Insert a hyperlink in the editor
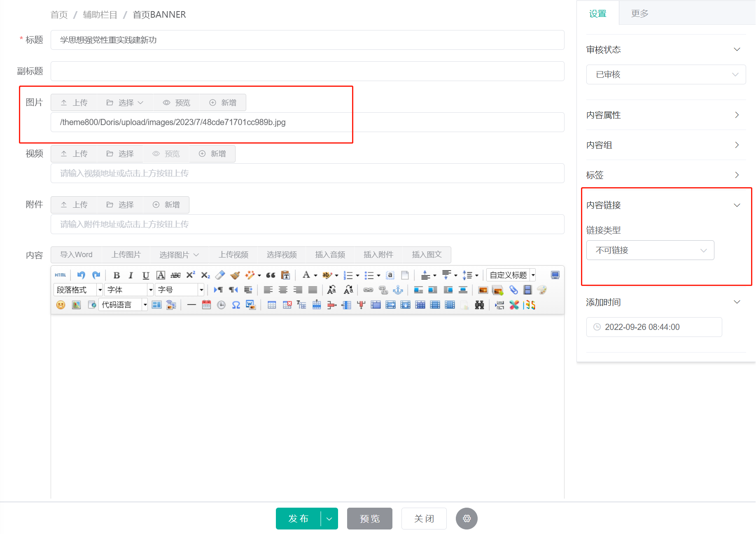756x534 pixels. pyautogui.click(x=368, y=290)
